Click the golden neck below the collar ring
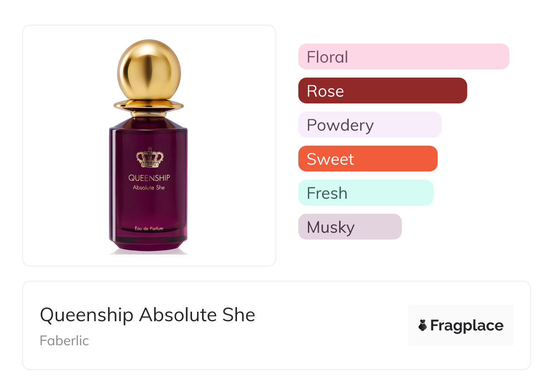Viewport: 553px width, 392px height. click(x=148, y=114)
